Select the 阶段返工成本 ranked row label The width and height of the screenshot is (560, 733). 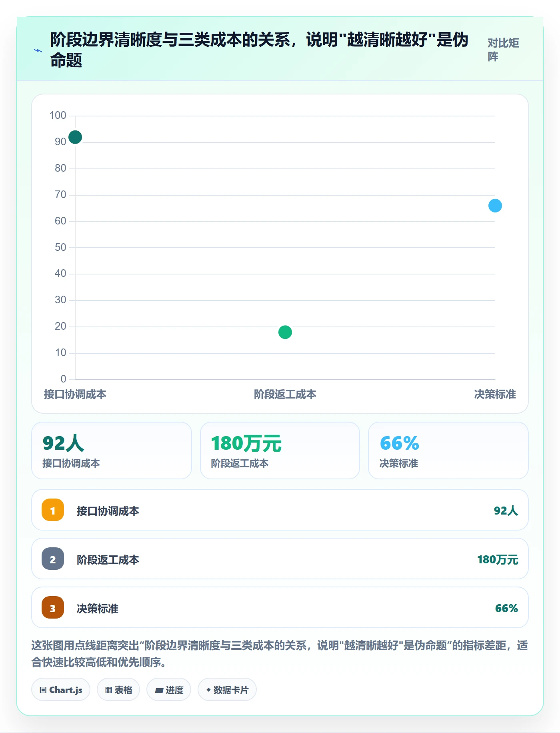(108, 560)
